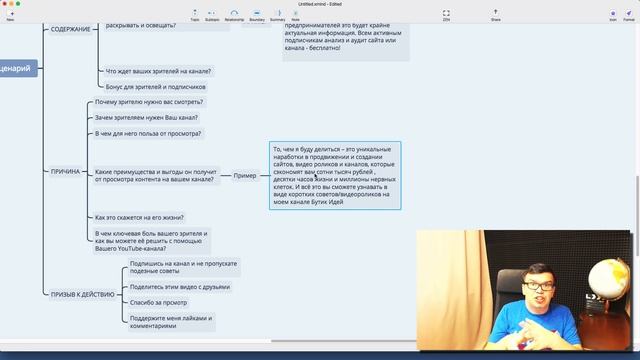The image size is (640, 360).
Task: Select 'Зачем зрителям нужен Ваш канал?' topic
Action: [146, 118]
